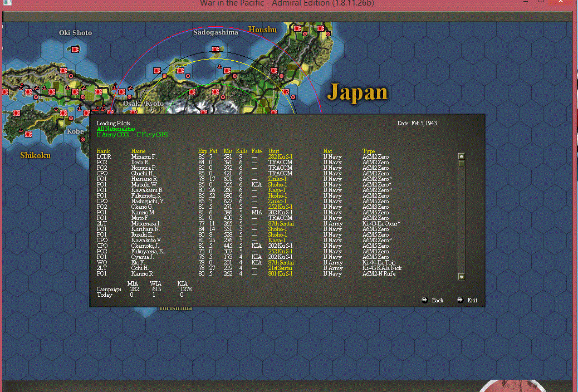Click the Leading Pilots heading
The width and height of the screenshot is (578, 392).
113,123
